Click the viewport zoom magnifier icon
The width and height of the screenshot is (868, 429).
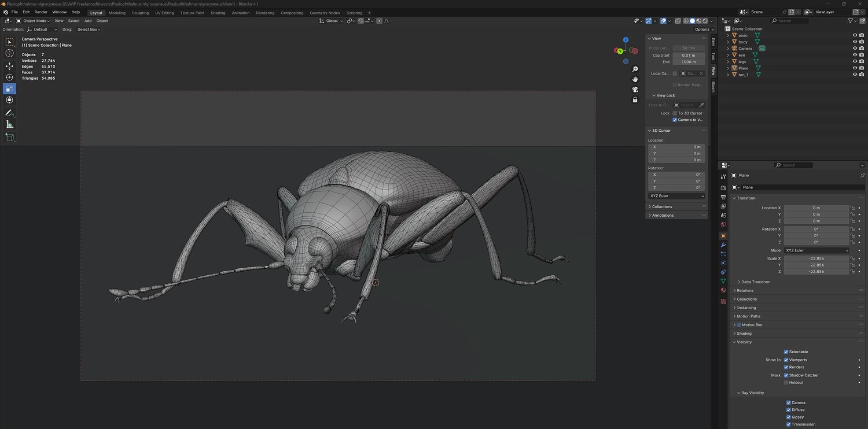pos(635,69)
